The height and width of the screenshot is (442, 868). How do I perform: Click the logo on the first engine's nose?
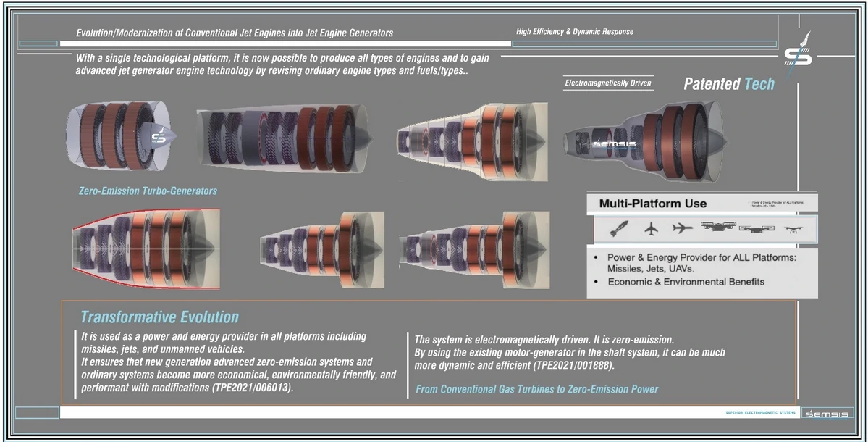point(159,136)
